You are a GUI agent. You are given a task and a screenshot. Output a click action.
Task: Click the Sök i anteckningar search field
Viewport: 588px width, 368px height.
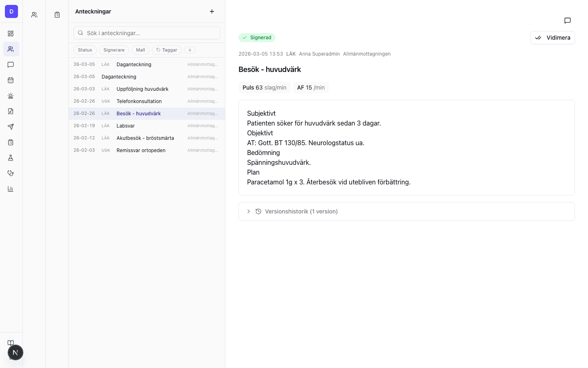click(147, 33)
